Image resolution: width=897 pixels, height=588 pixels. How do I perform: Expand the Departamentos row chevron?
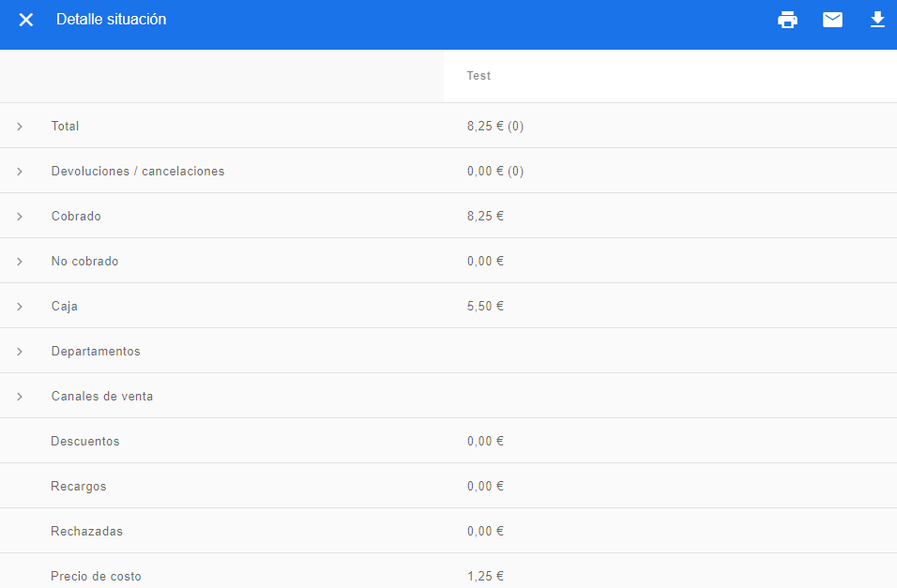coord(20,351)
